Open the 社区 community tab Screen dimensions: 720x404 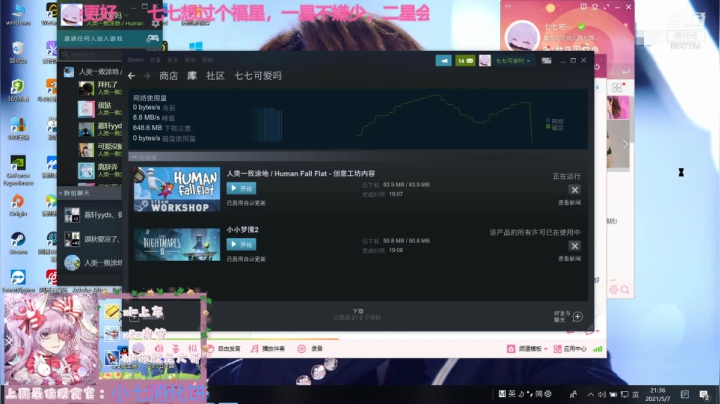(215, 76)
